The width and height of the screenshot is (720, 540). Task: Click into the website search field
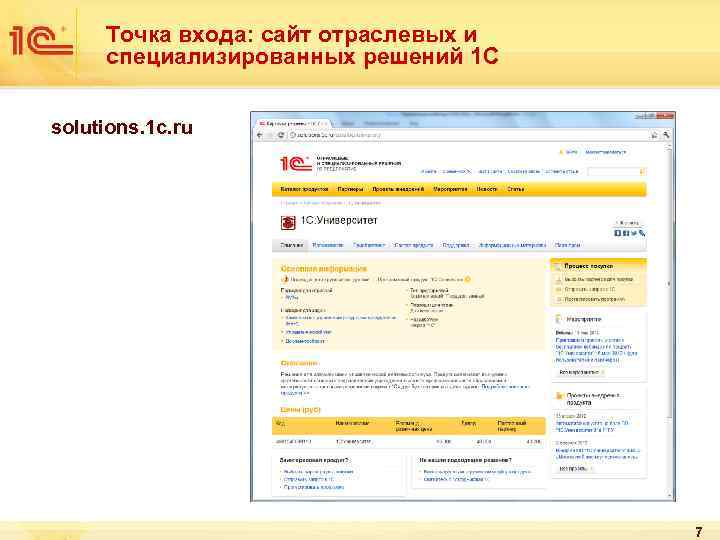(x=613, y=172)
